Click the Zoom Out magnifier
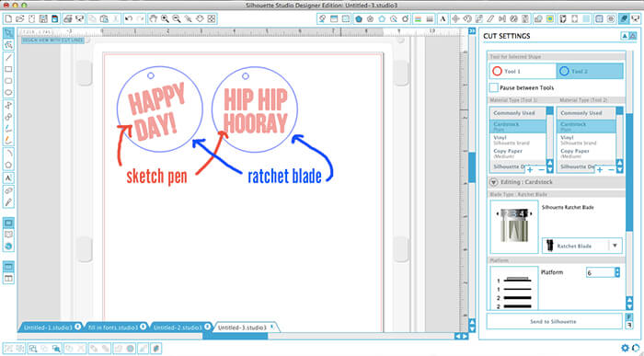The height and width of the screenshot is (356, 644). coord(177,18)
